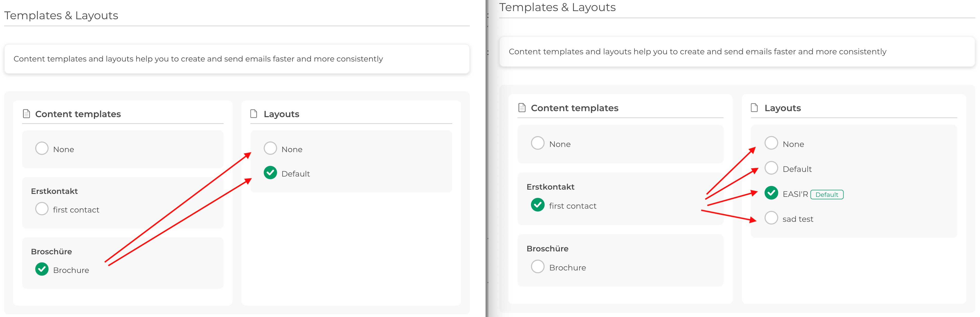Select the sad test layout
The width and height of the screenshot is (980, 317).
coord(771,218)
